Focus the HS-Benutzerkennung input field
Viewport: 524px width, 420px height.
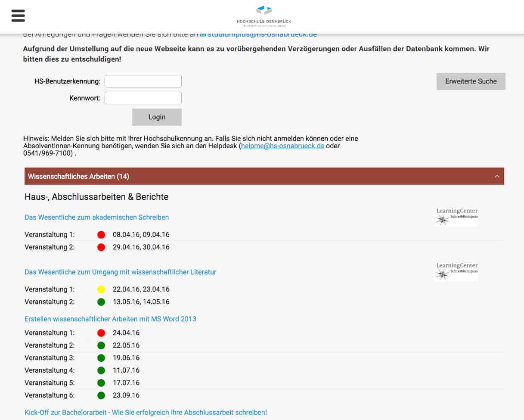[x=143, y=81]
